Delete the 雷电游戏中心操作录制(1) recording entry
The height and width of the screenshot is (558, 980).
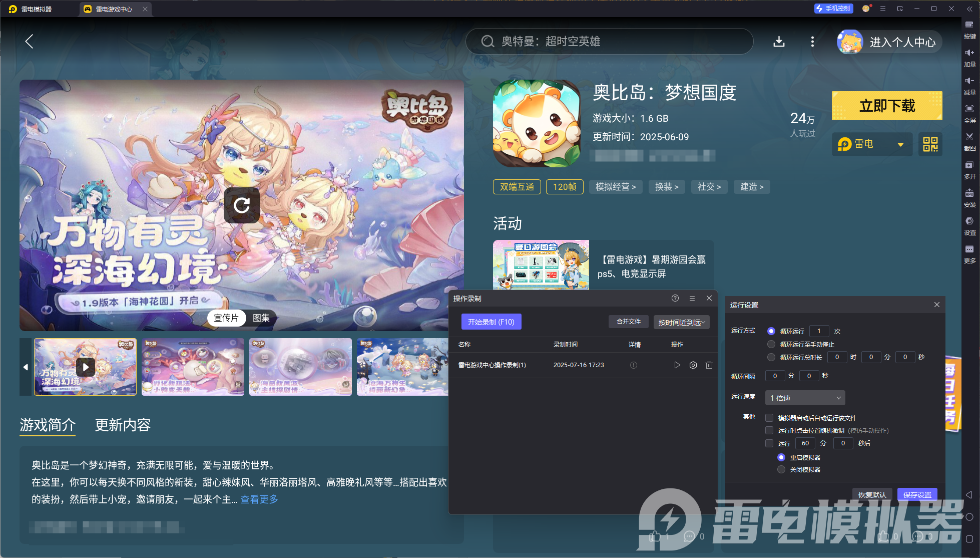pos(709,365)
